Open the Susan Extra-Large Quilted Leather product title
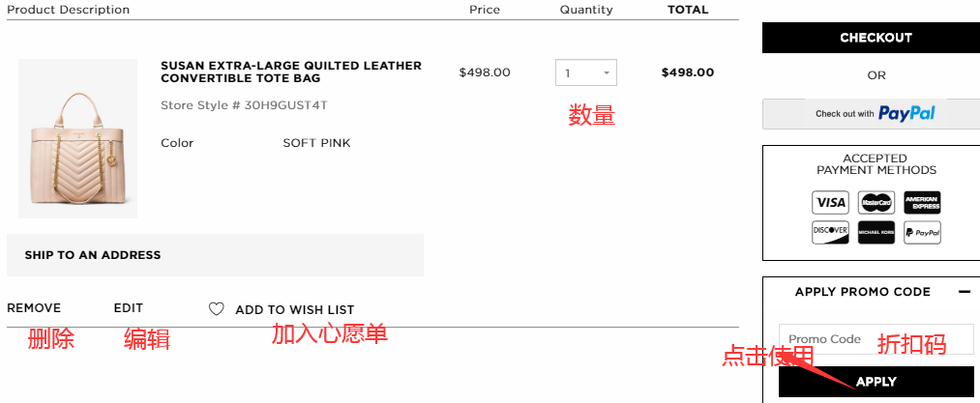This screenshot has height=403, width=980. coord(290,72)
